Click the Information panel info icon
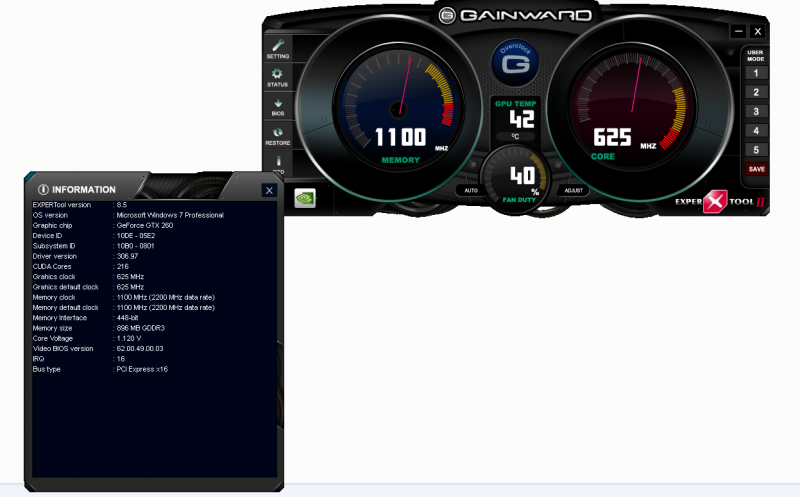This screenshot has height=497, width=800. (x=43, y=189)
